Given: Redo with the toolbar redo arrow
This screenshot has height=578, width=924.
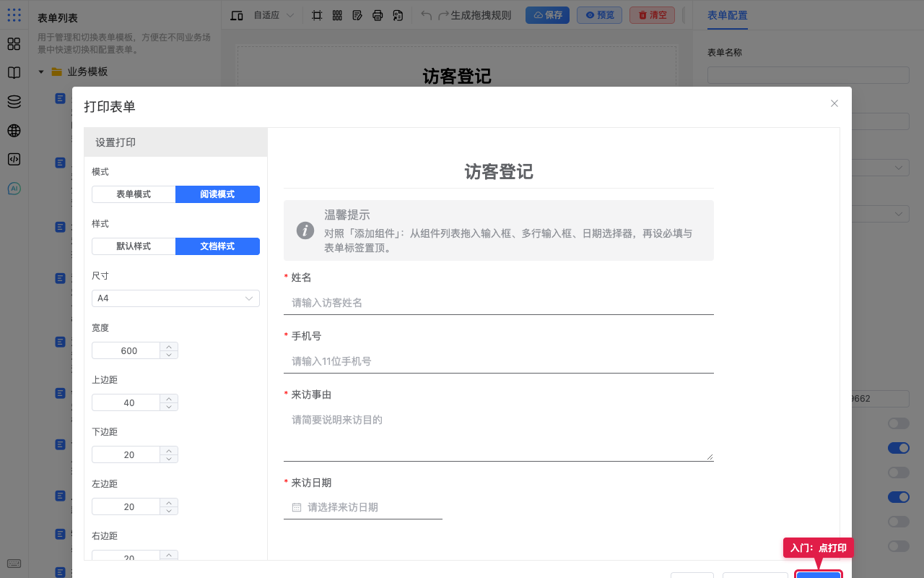Looking at the screenshot, I should point(444,15).
